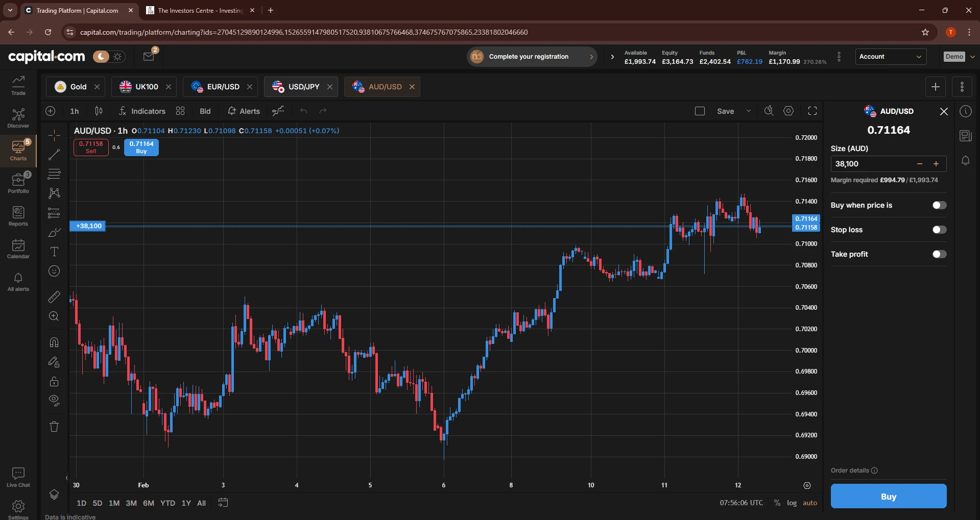This screenshot has height=520, width=980.
Task: Select the brush drawing tool
Action: tap(54, 232)
